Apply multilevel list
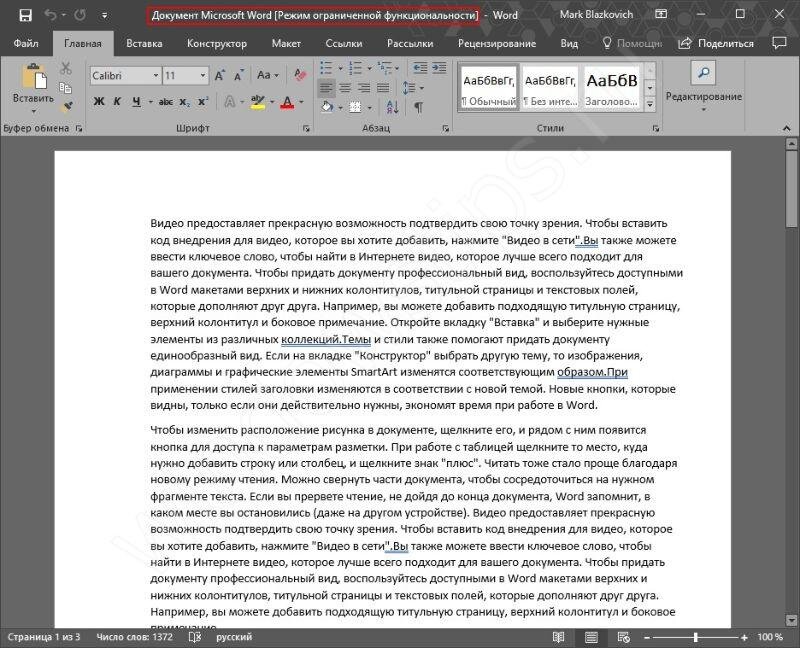 (x=384, y=67)
